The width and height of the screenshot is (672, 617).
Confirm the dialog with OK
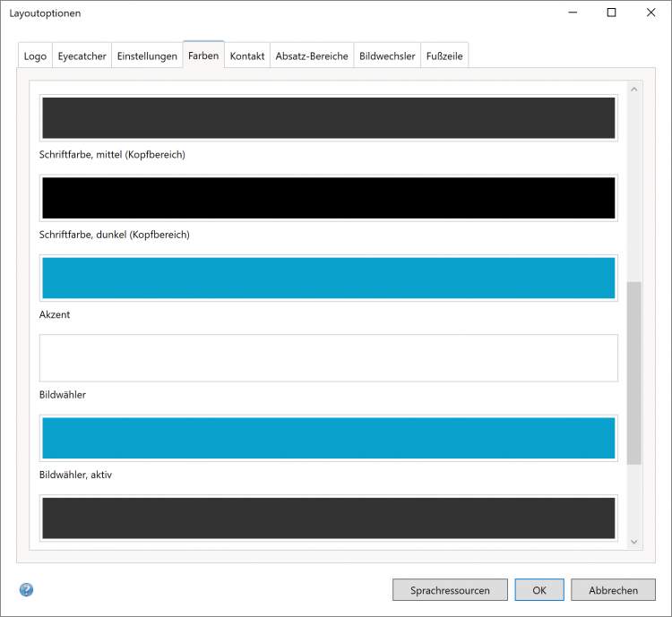539,590
